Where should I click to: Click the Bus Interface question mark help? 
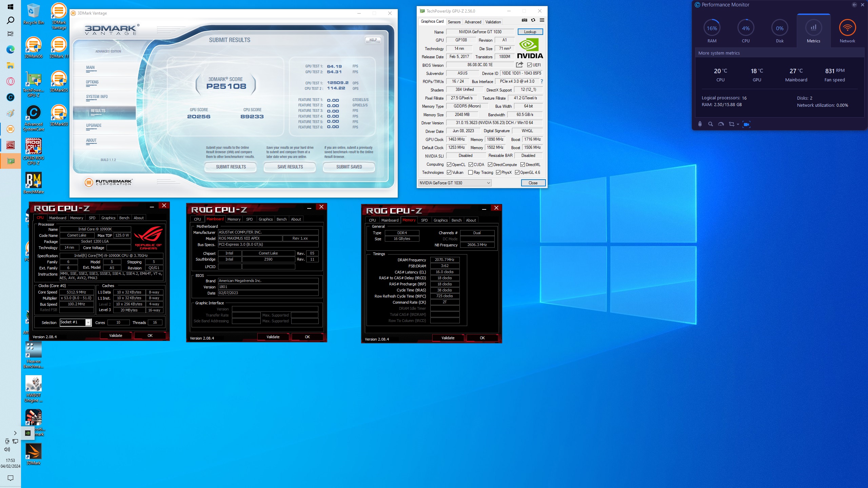pyautogui.click(x=542, y=81)
